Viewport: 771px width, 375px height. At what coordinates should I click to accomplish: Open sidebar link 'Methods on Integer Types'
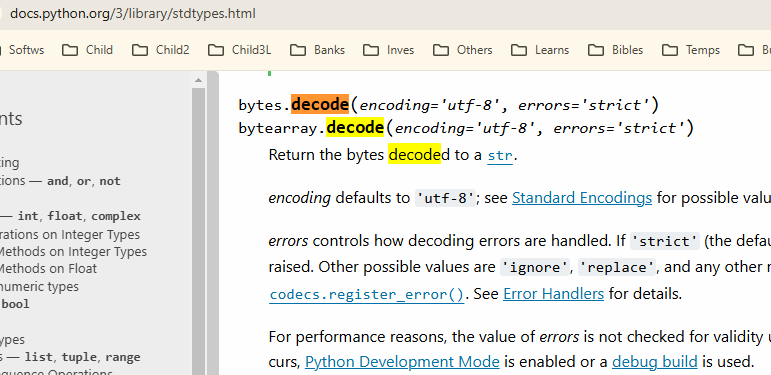[x=73, y=252]
